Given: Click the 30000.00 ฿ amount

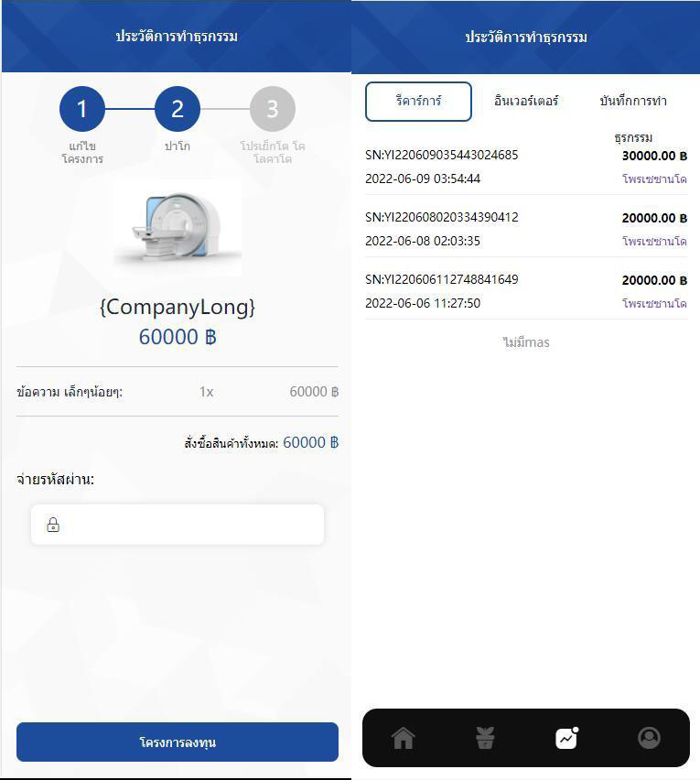Looking at the screenshot, I should pos(654,156).
